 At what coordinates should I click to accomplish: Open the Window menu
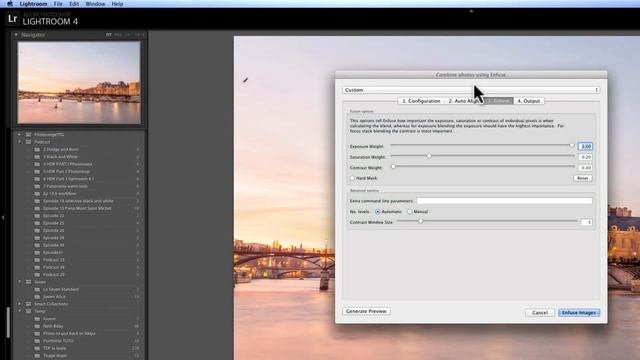pyautogui.click(x=95, y=4)
